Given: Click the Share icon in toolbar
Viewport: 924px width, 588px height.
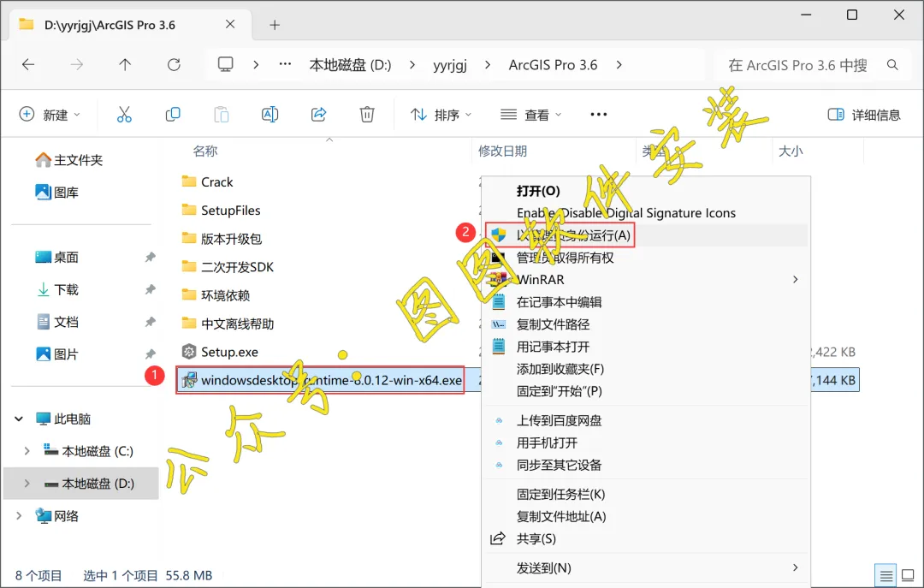Looking at the screenshot, I should (x=319, y=115).
